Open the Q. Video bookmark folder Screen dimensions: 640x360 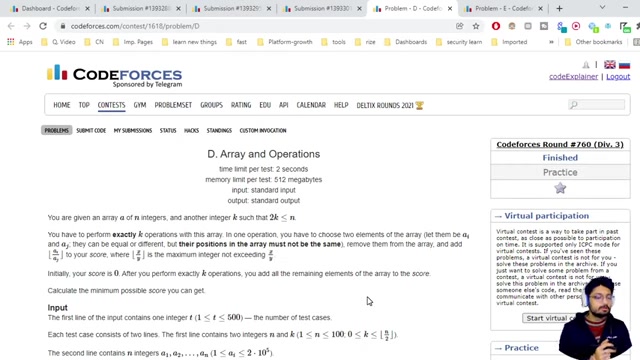[x=58, y=42]
